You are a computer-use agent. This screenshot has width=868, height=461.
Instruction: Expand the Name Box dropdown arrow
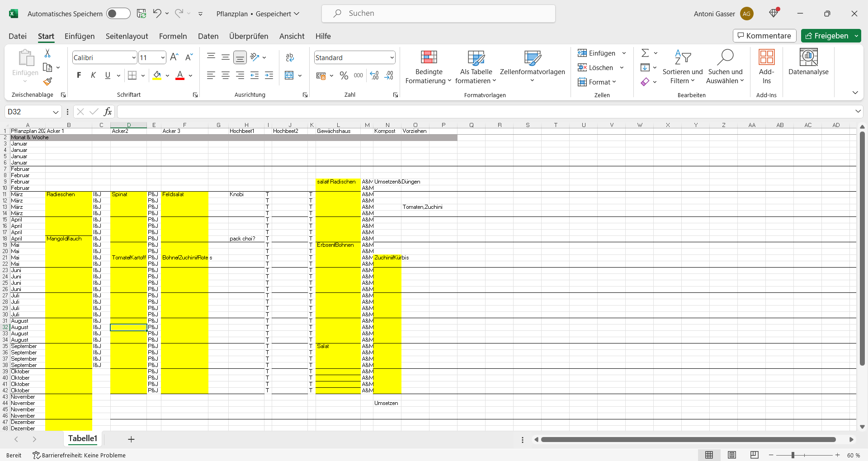tap(56, 112)
